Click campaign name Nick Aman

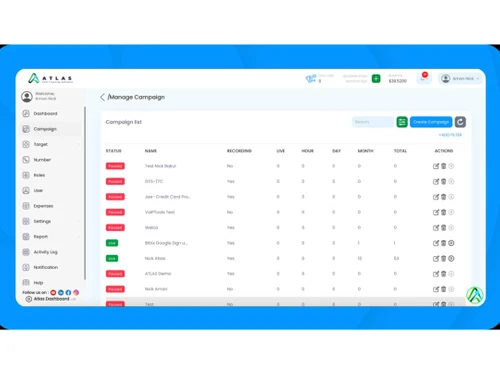[x=156, y=289]
